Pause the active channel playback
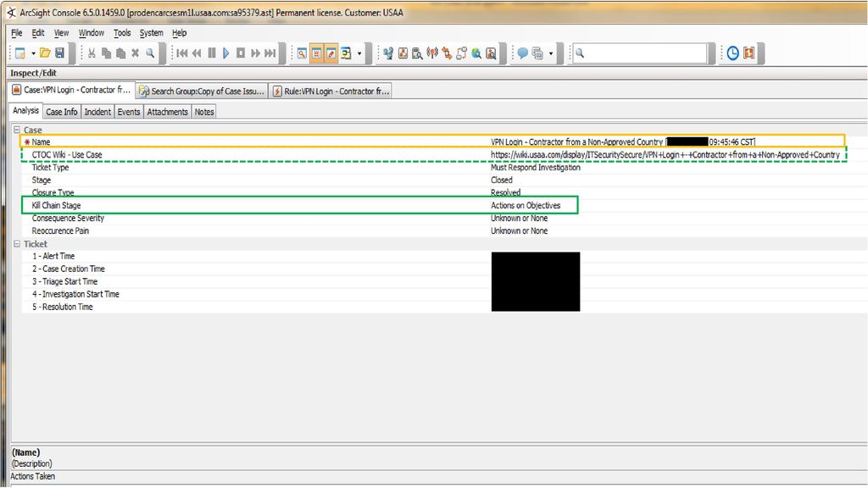This screenshot has height=488, width=868. pyautogui.click(x=211, y=53)
